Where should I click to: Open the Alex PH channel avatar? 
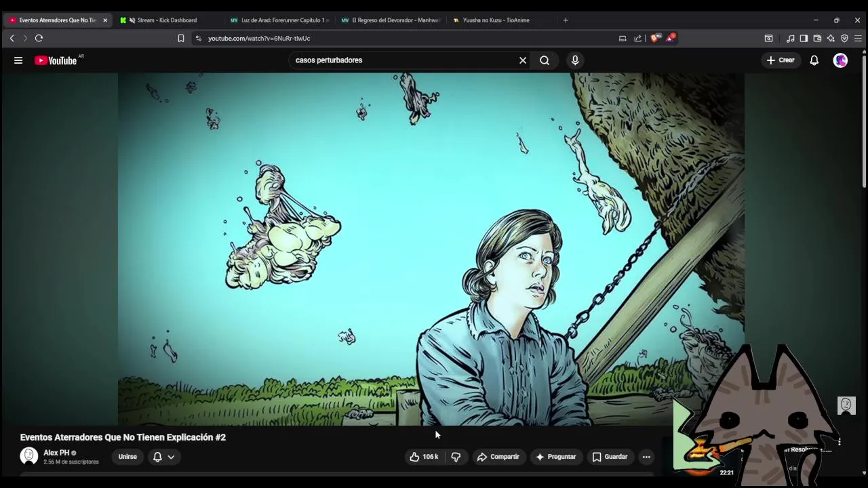point(28,456)
